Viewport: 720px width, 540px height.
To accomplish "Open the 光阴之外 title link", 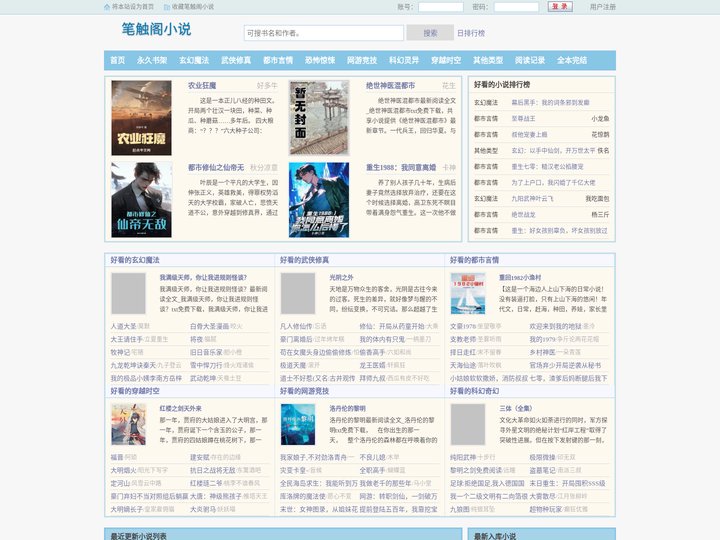I will click(342, 277).
